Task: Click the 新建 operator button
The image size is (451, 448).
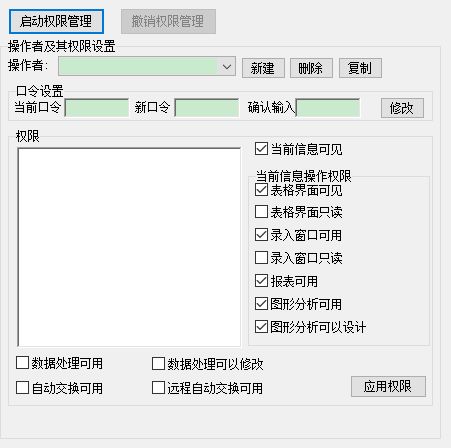Action: pyautogui.click(x=263, y=68)
